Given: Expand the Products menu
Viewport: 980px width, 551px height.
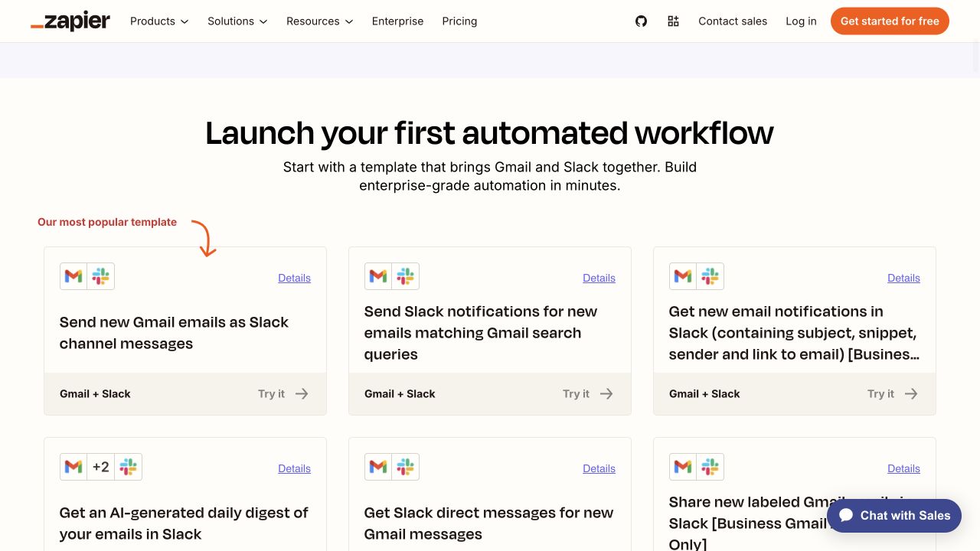Looking at the screenshot, I should click(159, 21).
